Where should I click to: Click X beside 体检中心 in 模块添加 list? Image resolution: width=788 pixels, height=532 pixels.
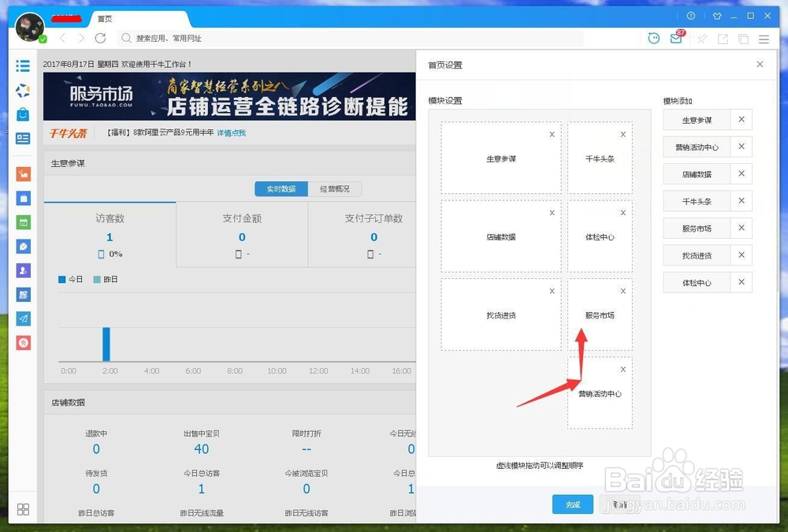[x=742, y=283]
